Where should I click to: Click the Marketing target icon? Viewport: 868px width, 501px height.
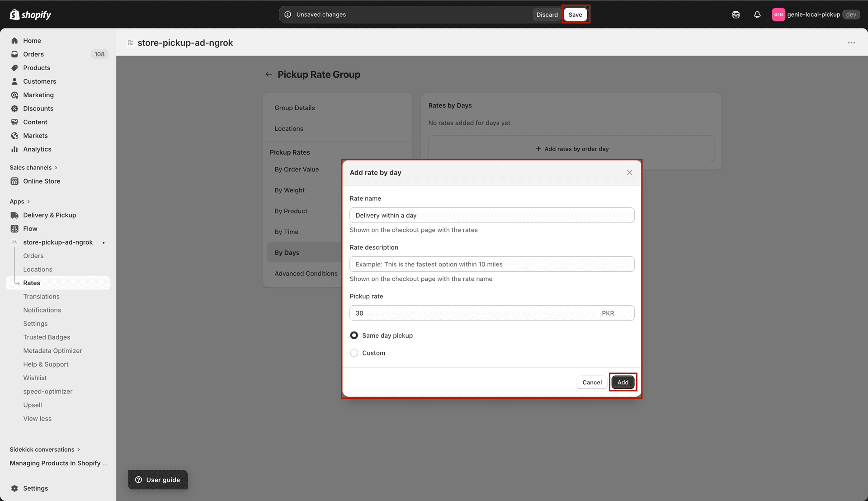pos(14,95)
